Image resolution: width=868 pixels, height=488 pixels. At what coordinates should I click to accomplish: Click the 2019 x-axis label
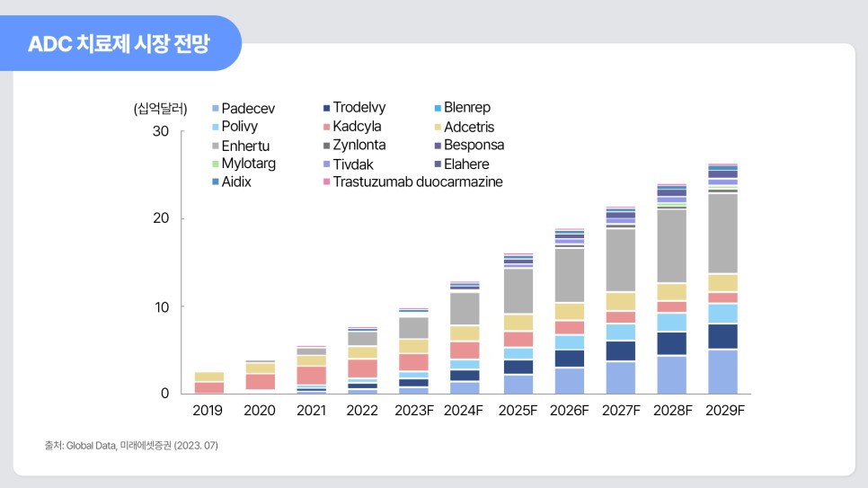point(208,411)
